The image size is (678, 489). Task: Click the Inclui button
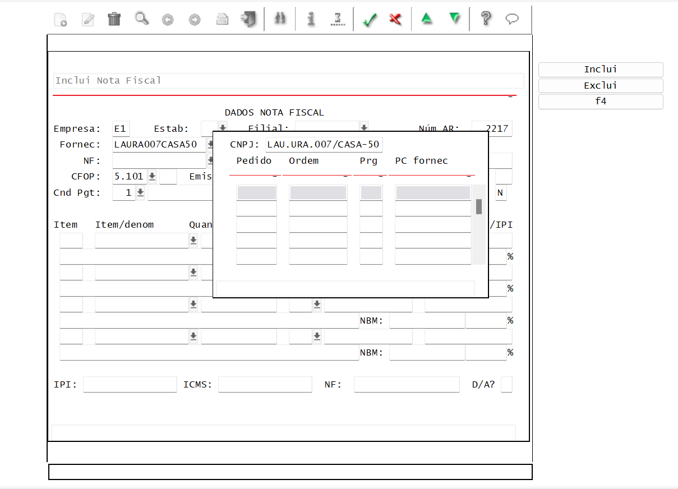click(601, 70)
